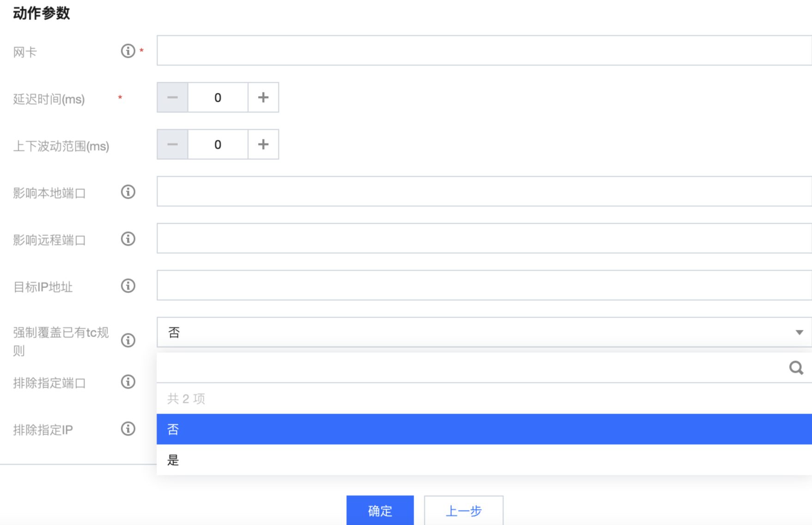This screenshot has width=812, height=525.
Task: Click info icon beside 排除指定IP
Action: (128, 429)
